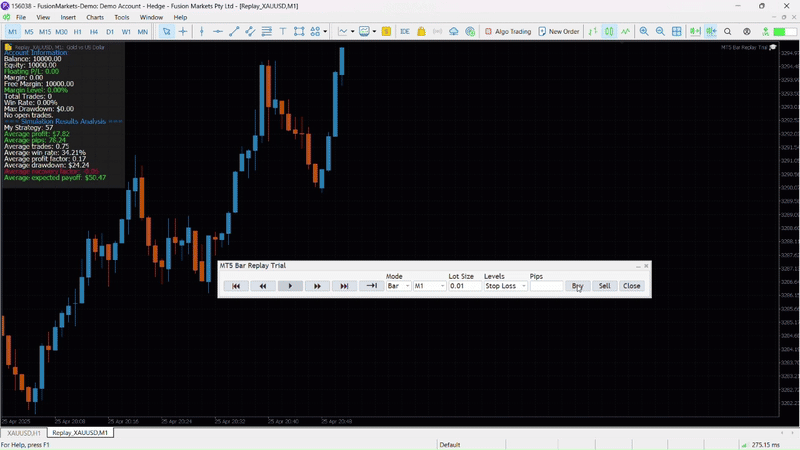This screenshot has width=800, height=450.
Task: Zoom in on the chart
Action: point(644,32)
